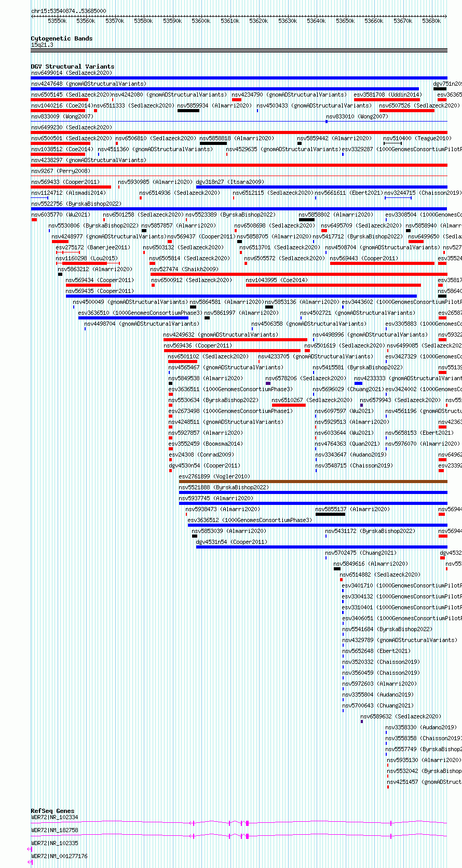Click nsv5858818 (Almarri2020) label
This screenshot has height=868, width=462.
pyautogui.click(x=237, y=138)
